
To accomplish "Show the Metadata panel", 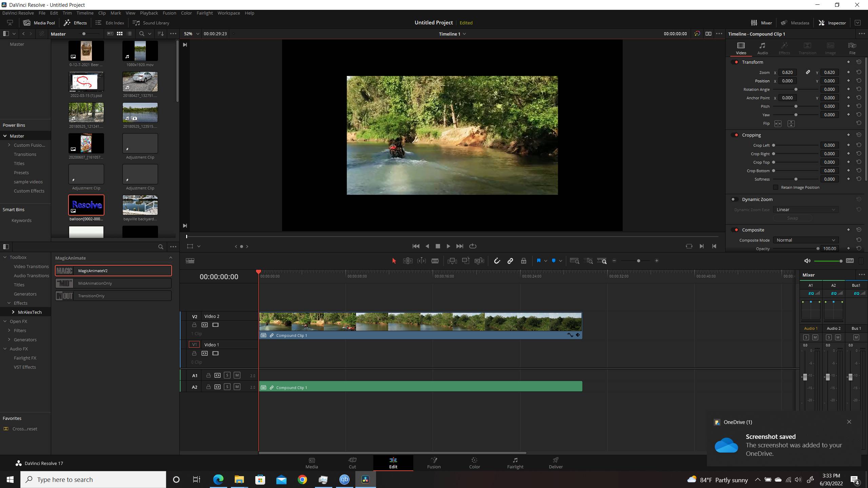I will [x=795, y=23].
